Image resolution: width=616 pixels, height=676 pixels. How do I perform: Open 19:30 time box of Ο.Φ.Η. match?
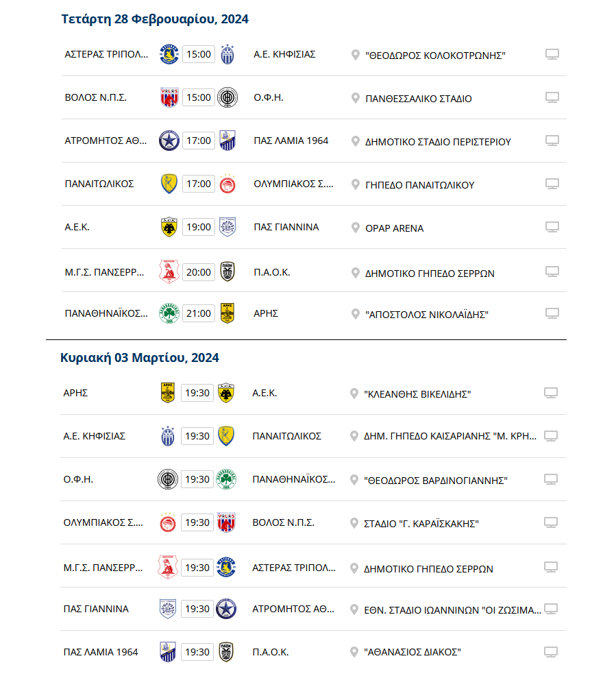tap(197, 479)
